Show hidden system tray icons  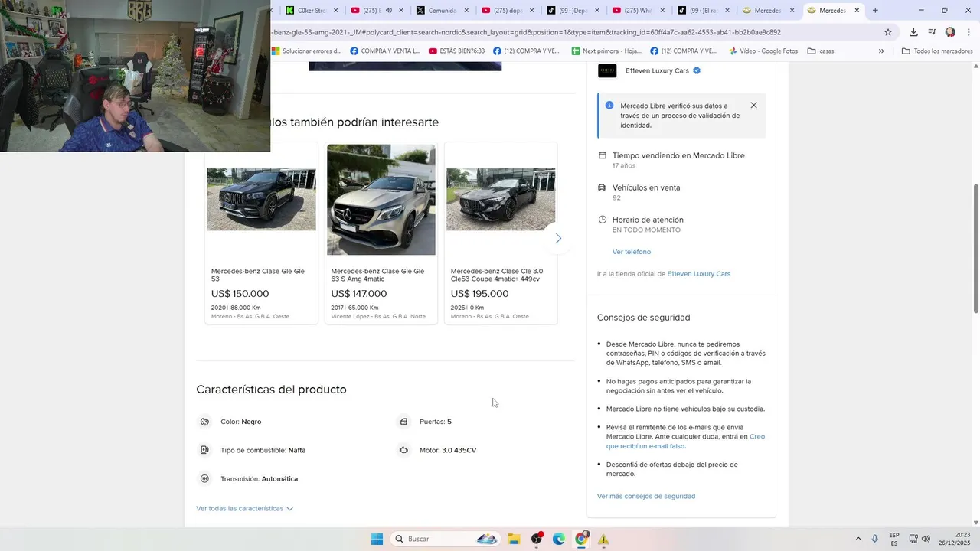(x=857, y=539)
